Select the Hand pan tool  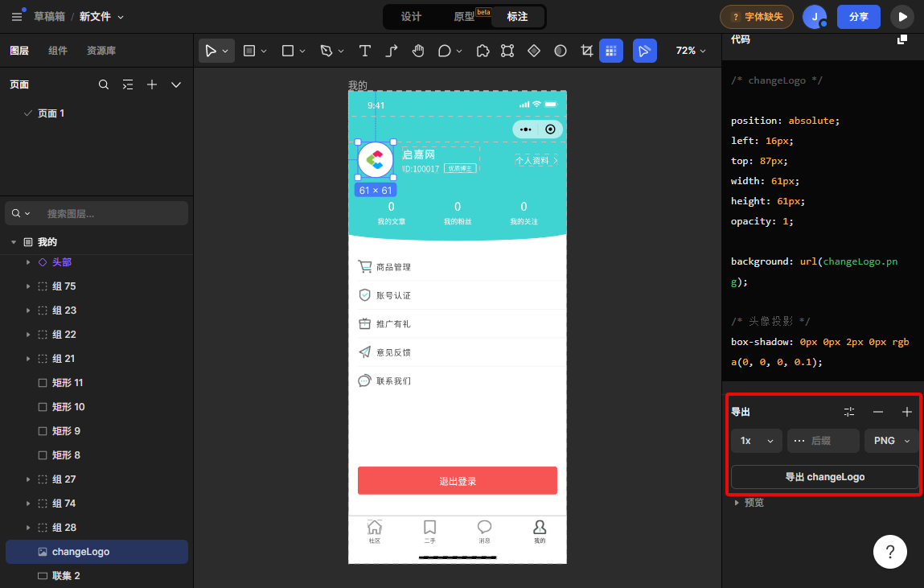tap(418, 51)
